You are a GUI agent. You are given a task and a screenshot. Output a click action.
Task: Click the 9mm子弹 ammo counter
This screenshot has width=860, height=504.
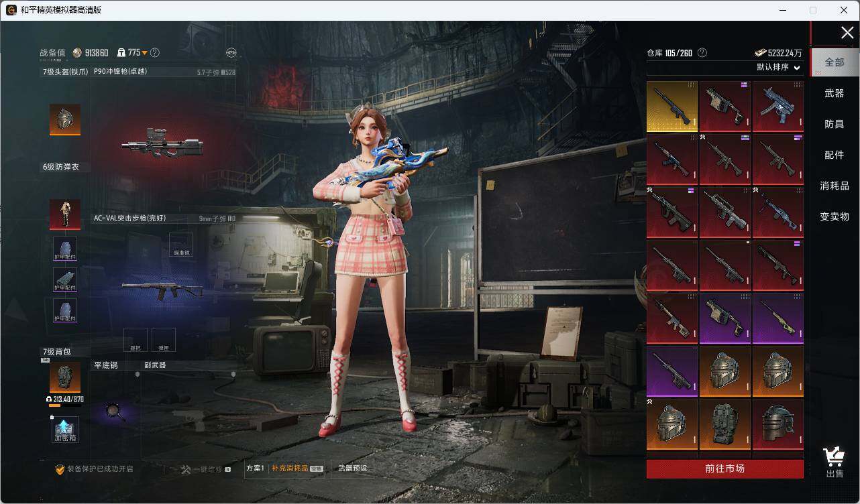click(217, 218)
